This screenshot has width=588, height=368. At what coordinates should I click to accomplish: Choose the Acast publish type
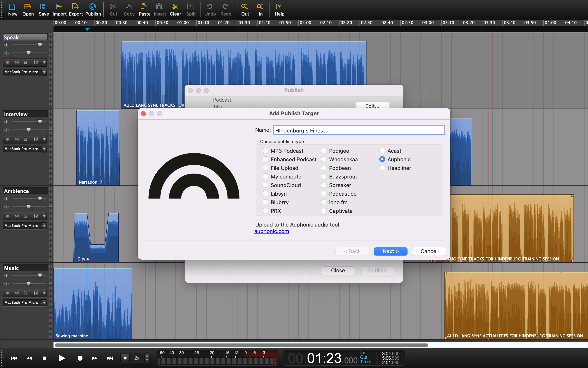(382, 151)
